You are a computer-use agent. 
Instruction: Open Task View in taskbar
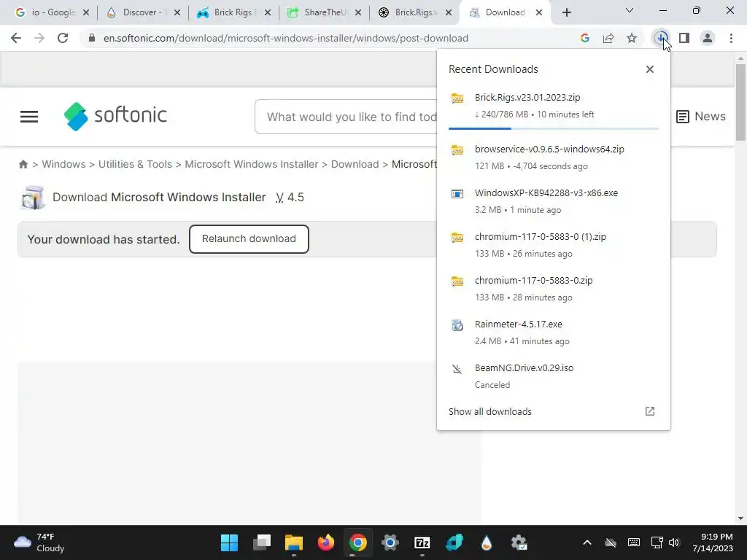click(x=262, y=542)
